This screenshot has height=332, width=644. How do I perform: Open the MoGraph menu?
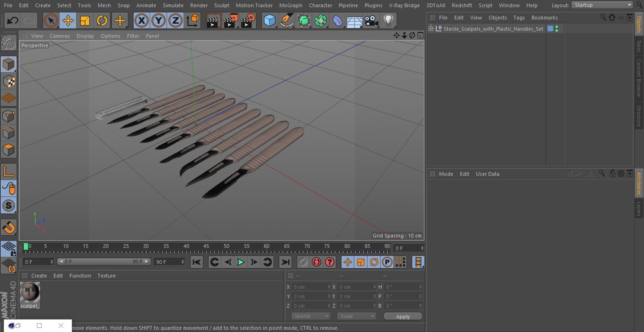pyautogui.click(x=290, y=5)
